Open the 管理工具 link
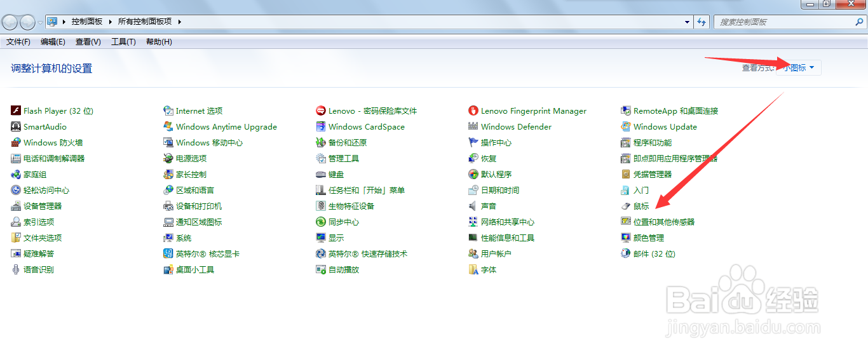Viewport: 868px width, 357px height. (x=344, y=158)
